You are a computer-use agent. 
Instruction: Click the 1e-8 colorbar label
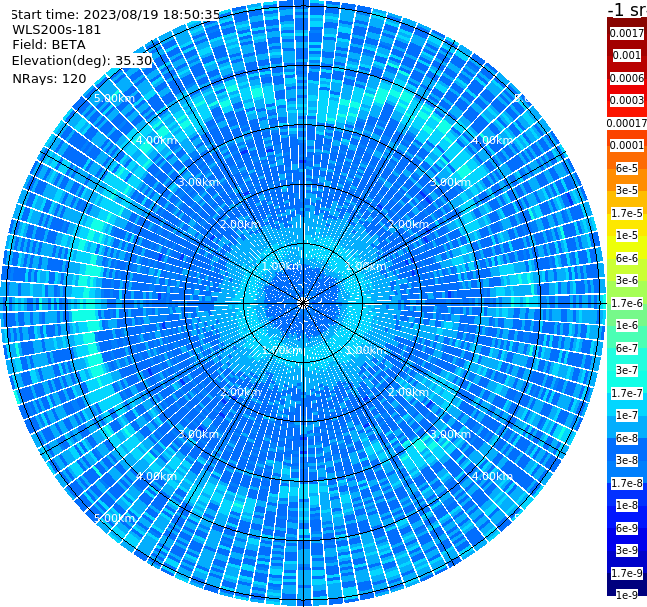pyautogui.click(x=627, y=505)
